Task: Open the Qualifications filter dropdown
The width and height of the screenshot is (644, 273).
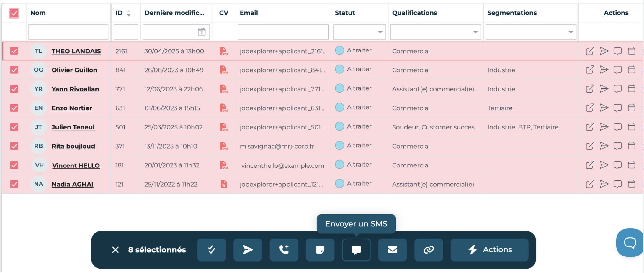Action: [x=436, y=32]
